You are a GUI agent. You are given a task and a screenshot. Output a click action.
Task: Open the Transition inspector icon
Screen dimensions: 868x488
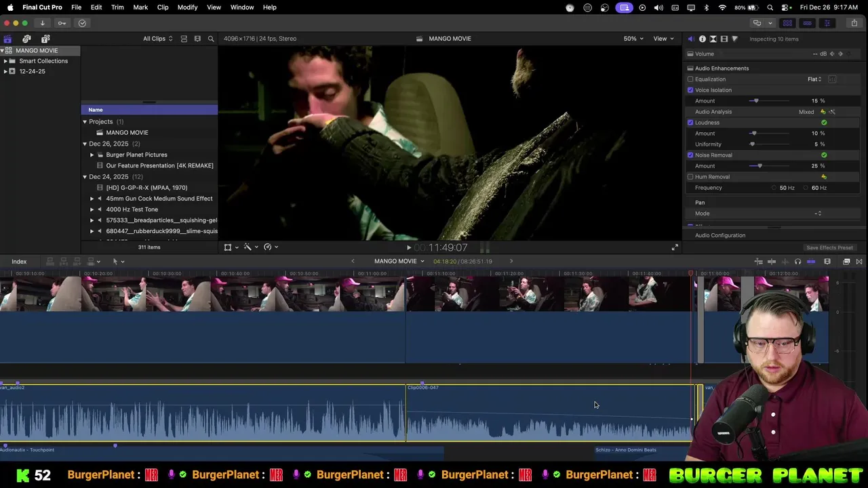[713, 39]
